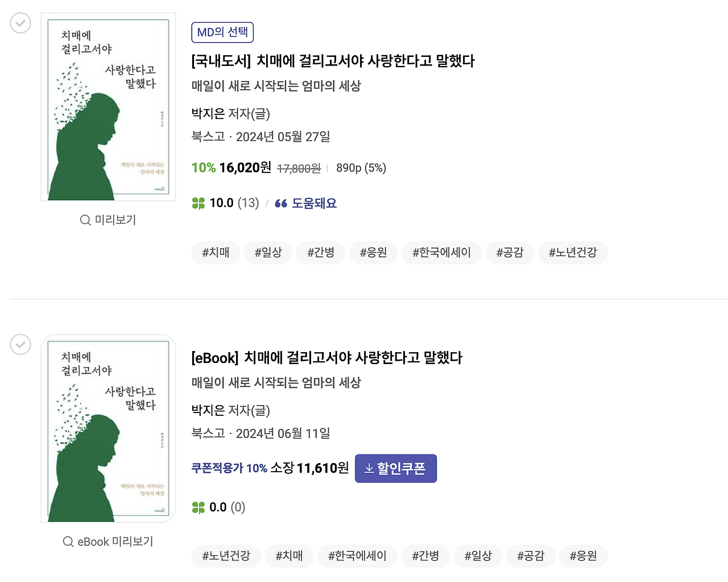
Task: Click the clover rating icon next to 0.0
Action: (199, 506)
